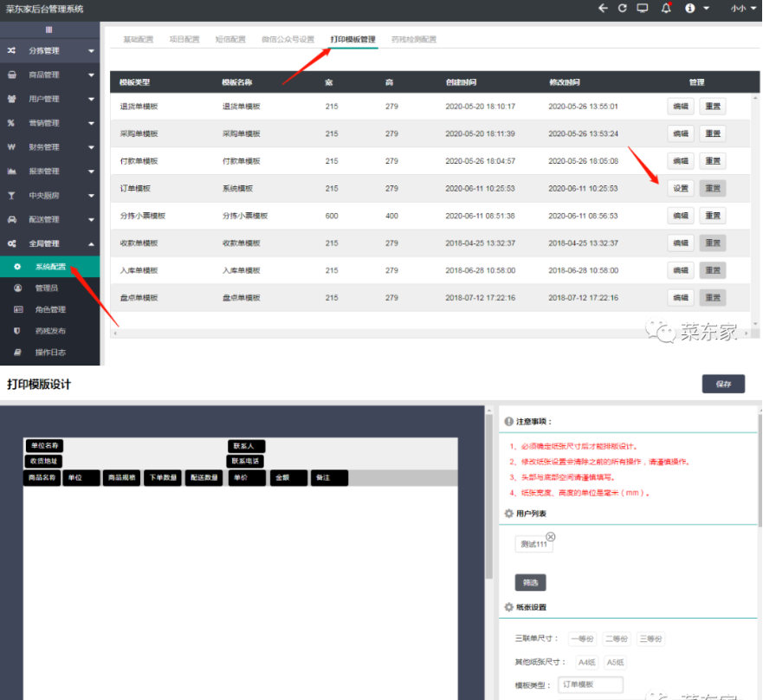Collapse sidebar using the top bars icon

point(49,29)
